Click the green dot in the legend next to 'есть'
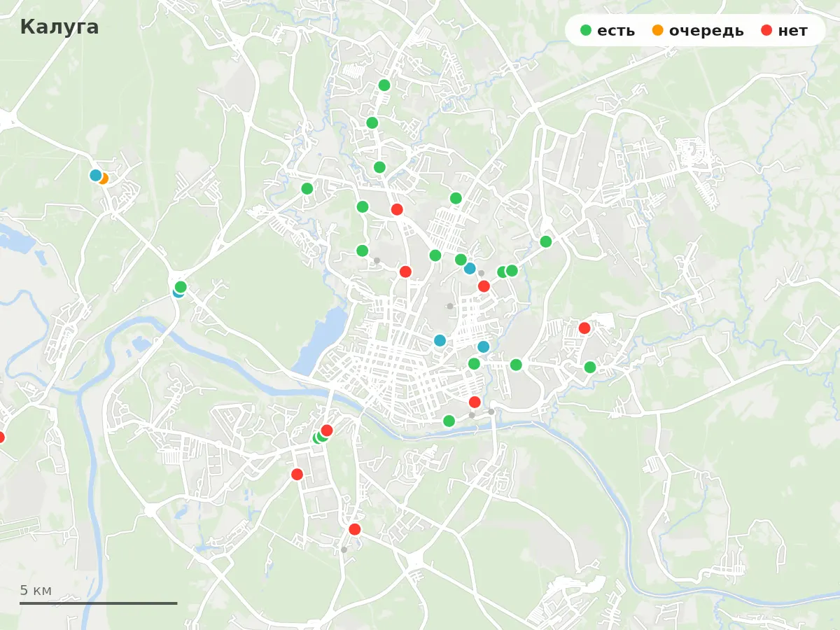 [x=586, y=30]
